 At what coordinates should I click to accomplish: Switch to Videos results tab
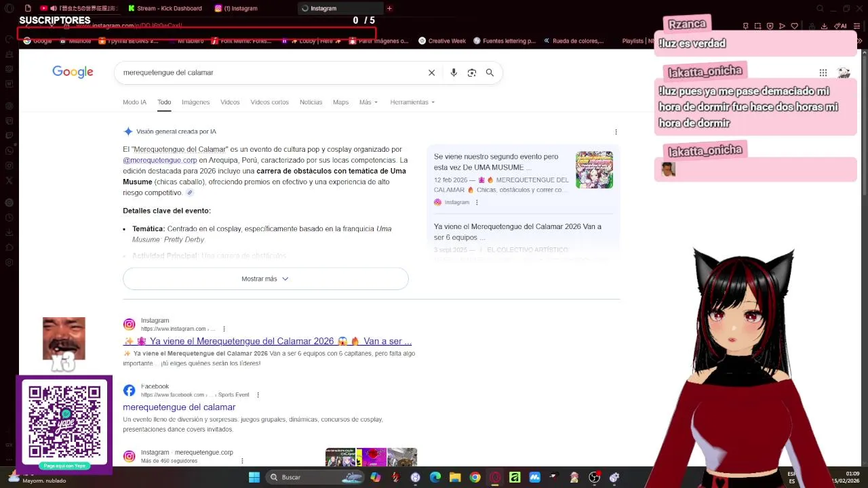(230, 102)
